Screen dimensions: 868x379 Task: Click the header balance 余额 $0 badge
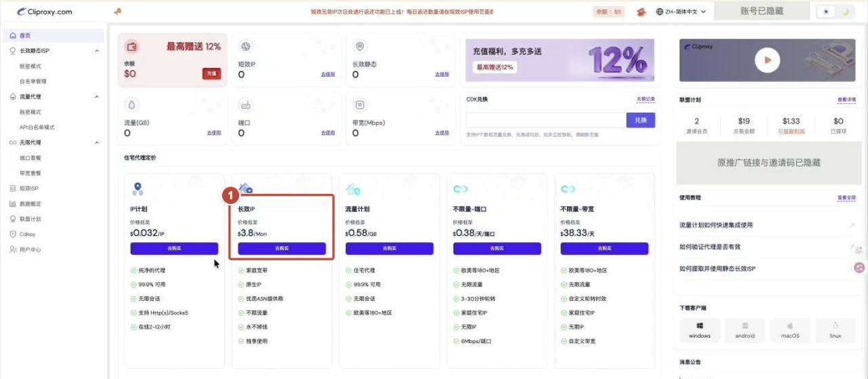pyautogui.click(x=609, y=12)
